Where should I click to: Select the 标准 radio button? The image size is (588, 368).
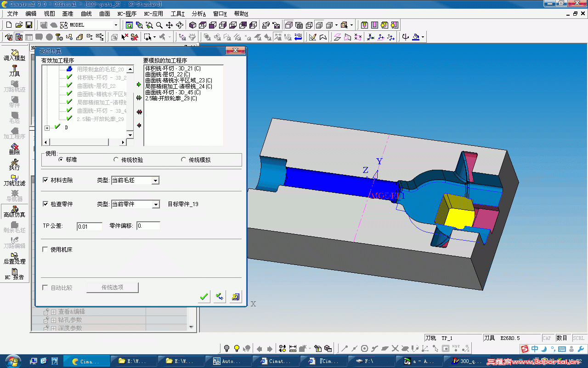point(61,160)
